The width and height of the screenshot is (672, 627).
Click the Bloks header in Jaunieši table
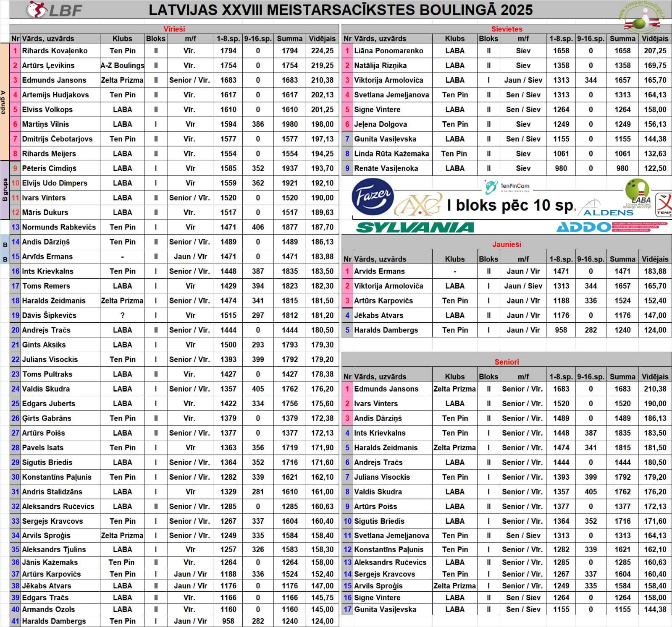coord(488,259)
